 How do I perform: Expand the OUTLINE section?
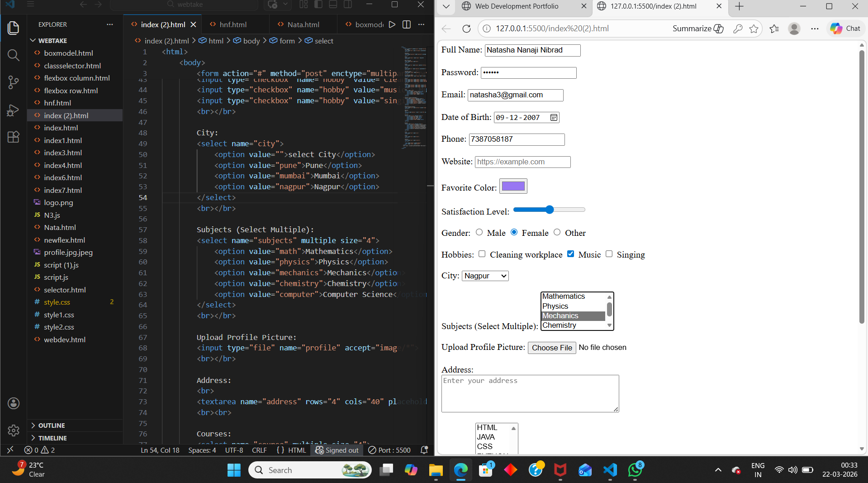click(52, 426)
